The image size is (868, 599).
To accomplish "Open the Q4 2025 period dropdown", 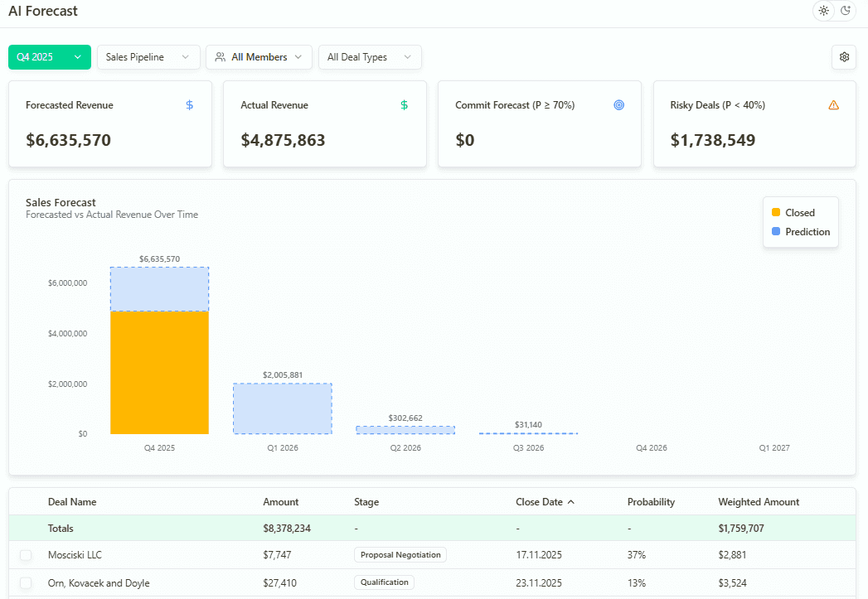I will (x=49, y=57).
